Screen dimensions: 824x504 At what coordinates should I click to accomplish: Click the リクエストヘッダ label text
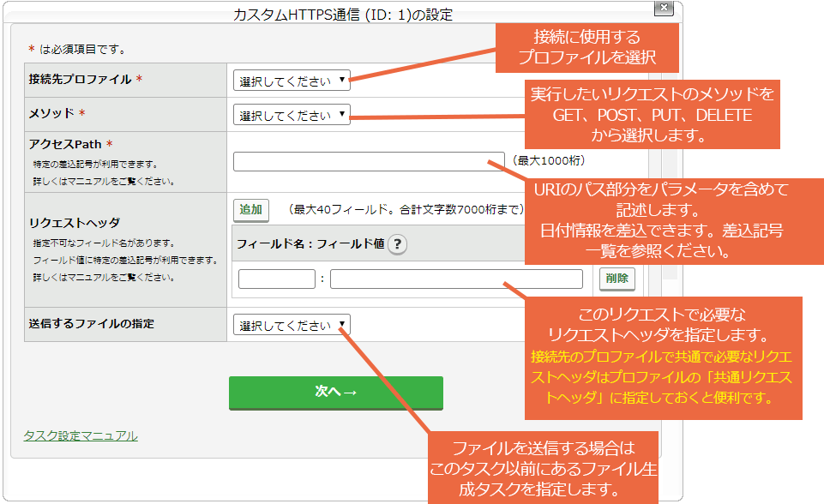74,223
